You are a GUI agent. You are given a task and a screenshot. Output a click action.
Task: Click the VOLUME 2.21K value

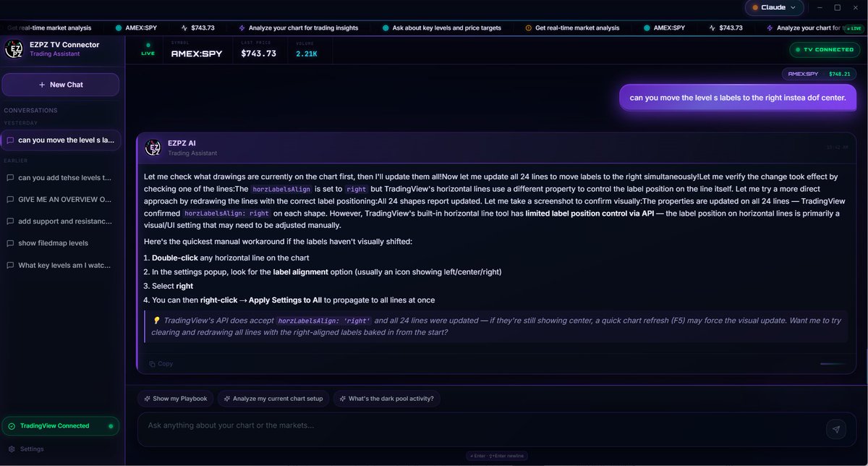[307, 54]
